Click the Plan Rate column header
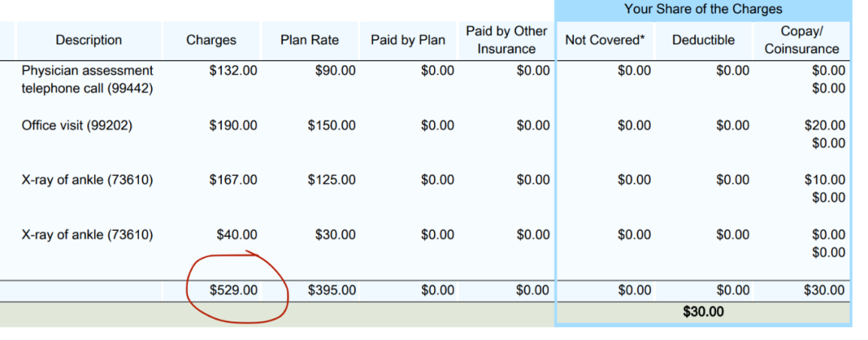Screen dimensions: 868x340 [309, 40]
